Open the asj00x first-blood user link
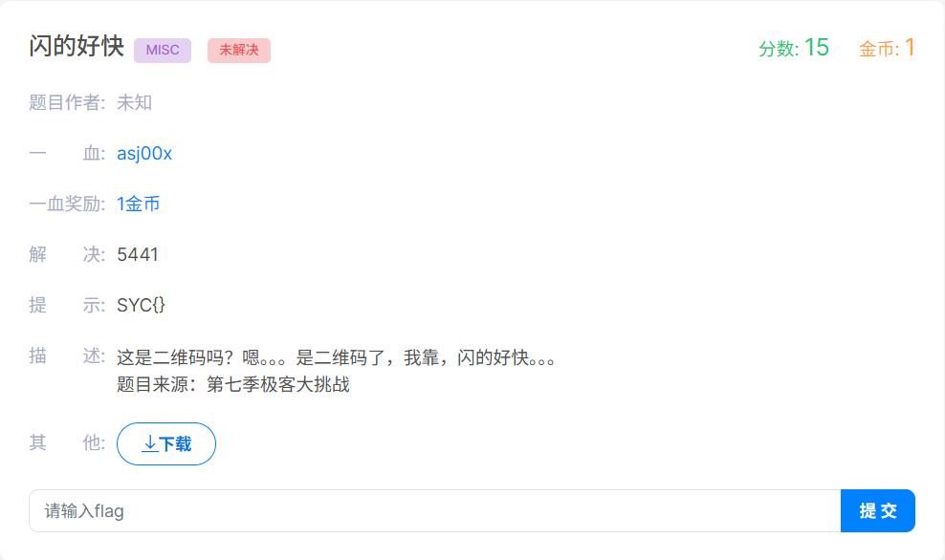 144,154
